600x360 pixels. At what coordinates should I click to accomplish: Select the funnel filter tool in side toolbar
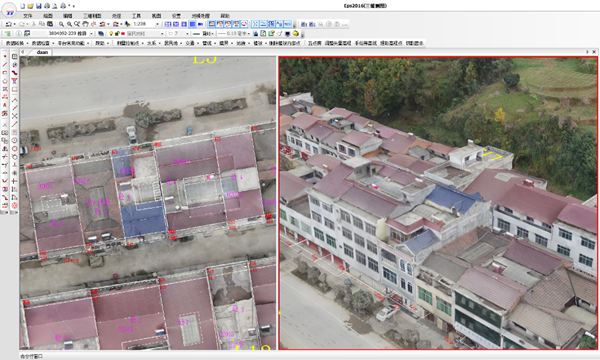[15, 81]
